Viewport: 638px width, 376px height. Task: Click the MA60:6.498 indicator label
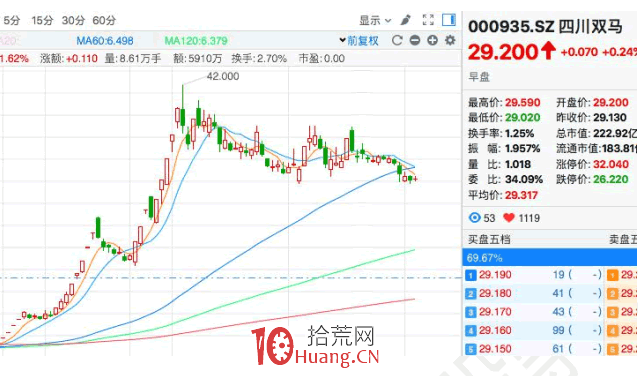click(105, 41)
